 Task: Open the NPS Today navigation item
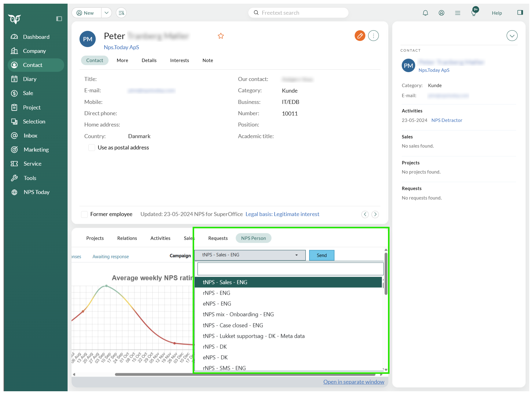[x=36, y=192]
